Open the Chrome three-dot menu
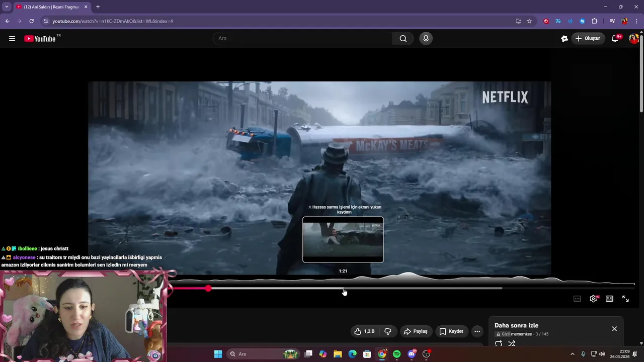This screenshot has width=644, height=362. click(x=636, y=21)
